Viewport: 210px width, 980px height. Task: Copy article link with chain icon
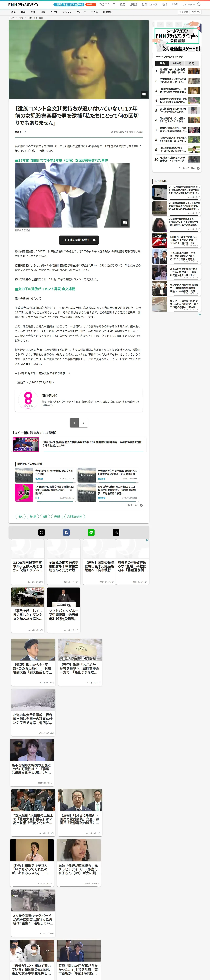point(116,533)
